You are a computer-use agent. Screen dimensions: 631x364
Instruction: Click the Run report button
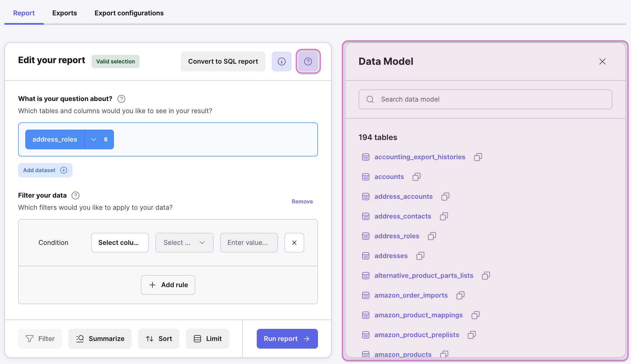pos(287,339)
